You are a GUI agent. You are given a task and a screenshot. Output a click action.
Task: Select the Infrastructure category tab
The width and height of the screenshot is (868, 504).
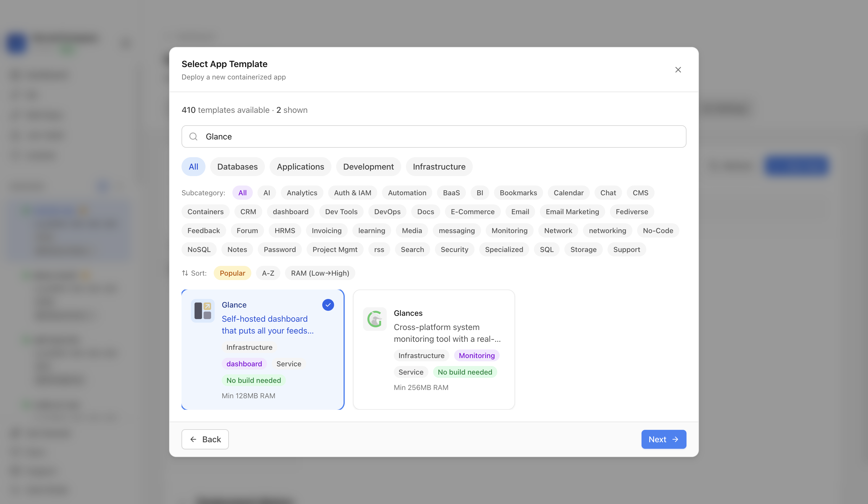coord(439,167)
